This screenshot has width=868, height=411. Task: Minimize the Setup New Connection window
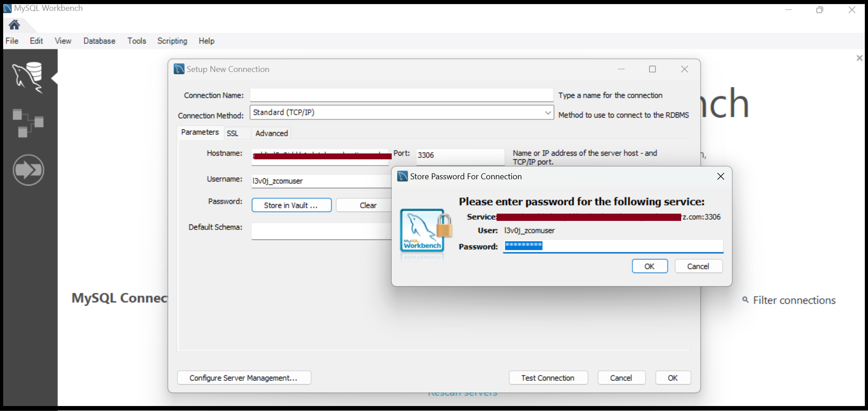coord(621,69)
